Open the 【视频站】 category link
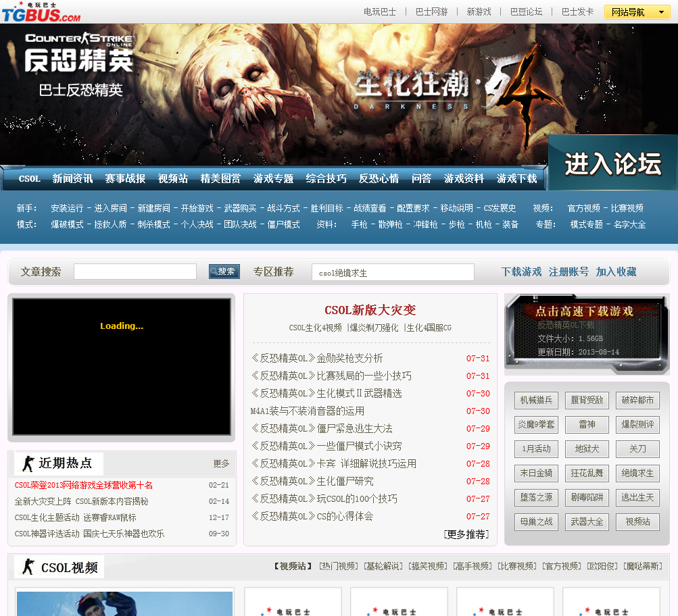Image resolution: width=678 pixels, height=616 pixels. (x=293, y=566)
